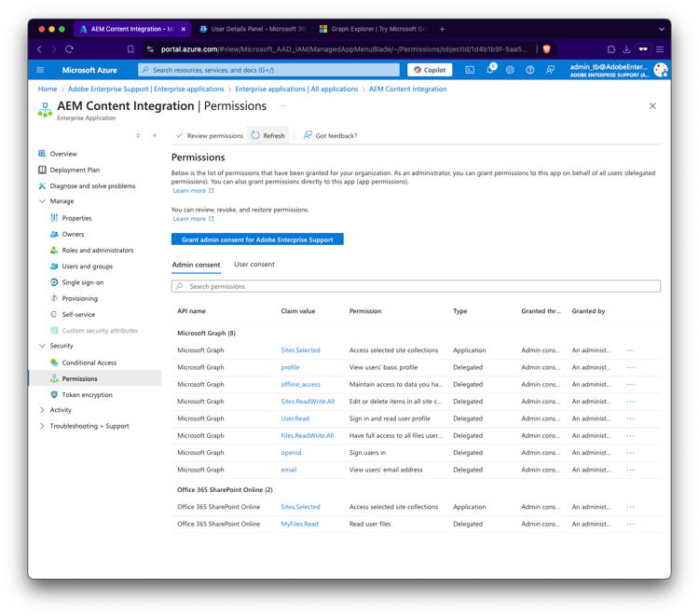Click Grant admin consent for Adobe Enterprise Support
699x616 pixels.
257,240
